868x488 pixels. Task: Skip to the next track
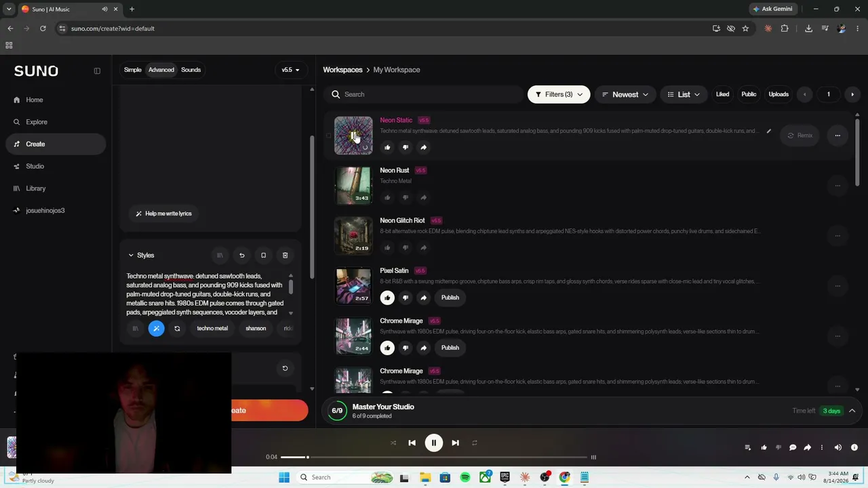(x=456, y=443)
